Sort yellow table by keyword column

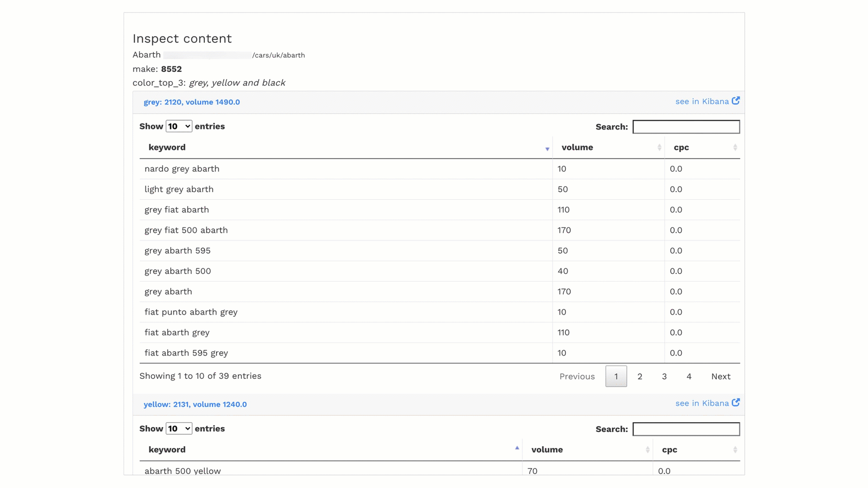click(331, 450)
